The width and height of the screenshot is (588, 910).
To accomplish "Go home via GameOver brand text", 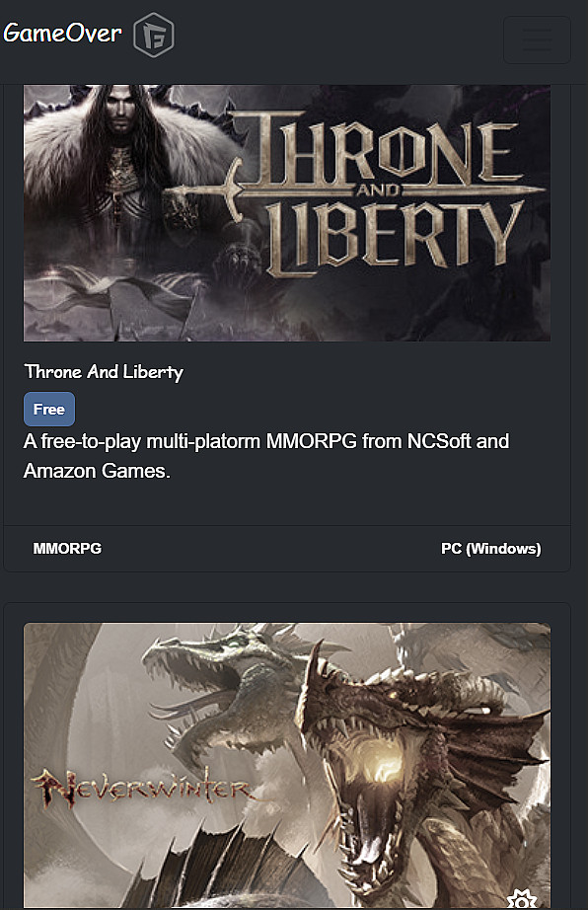I will tap(62, 34).
